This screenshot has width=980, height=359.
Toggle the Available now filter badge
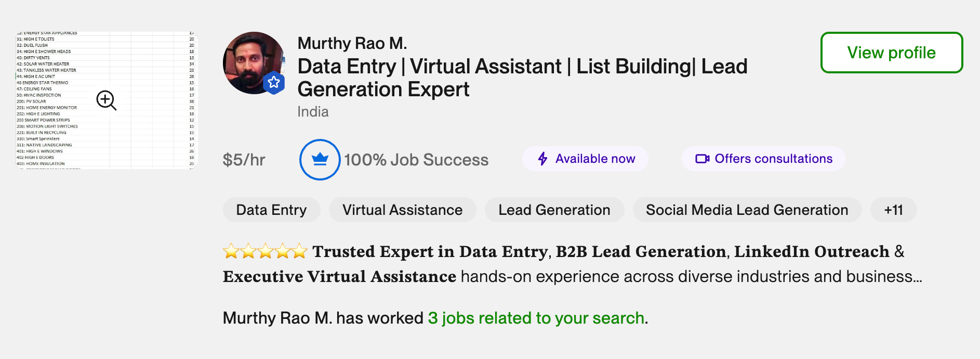point(585,158)
